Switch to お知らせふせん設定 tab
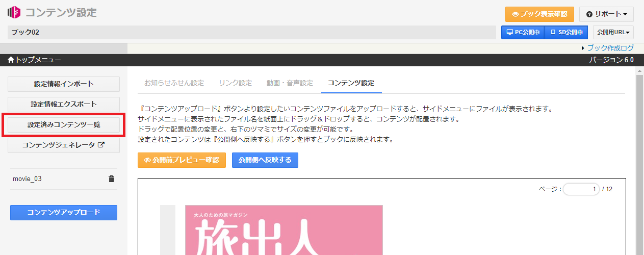The height and width of the screenshot is (255, 644). pyautogui.click(x=174, y=83)
